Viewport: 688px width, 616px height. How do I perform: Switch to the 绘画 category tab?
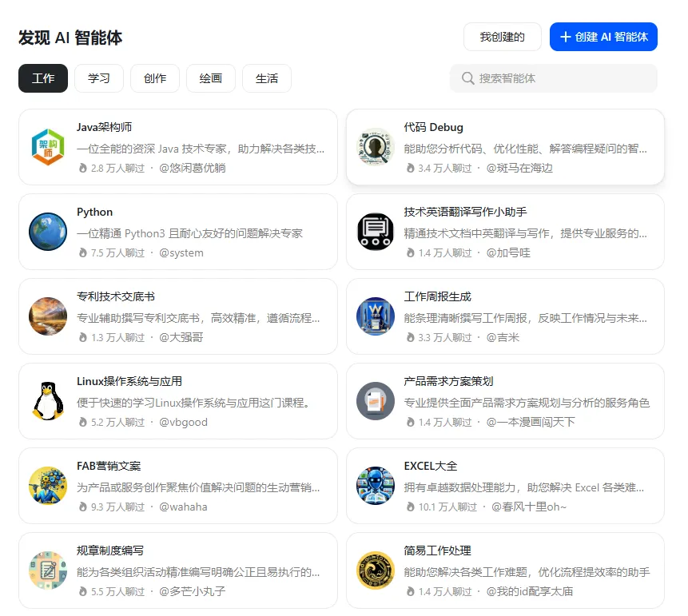tap(211, 78)
